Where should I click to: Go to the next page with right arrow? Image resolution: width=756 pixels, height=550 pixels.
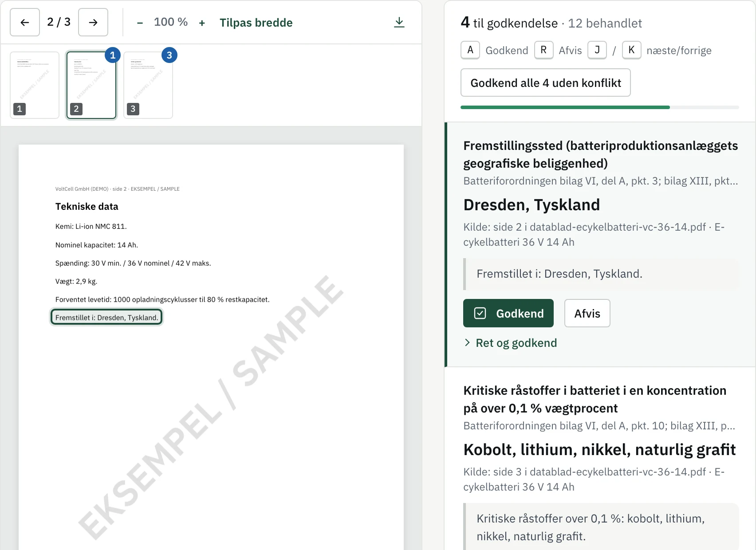[93, 22]
